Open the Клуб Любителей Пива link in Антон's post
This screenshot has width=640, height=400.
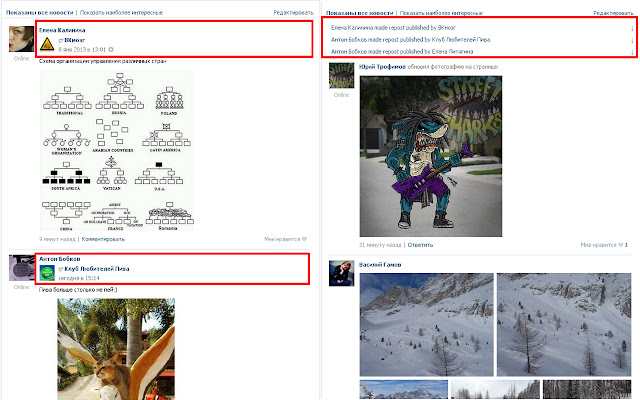97,269
